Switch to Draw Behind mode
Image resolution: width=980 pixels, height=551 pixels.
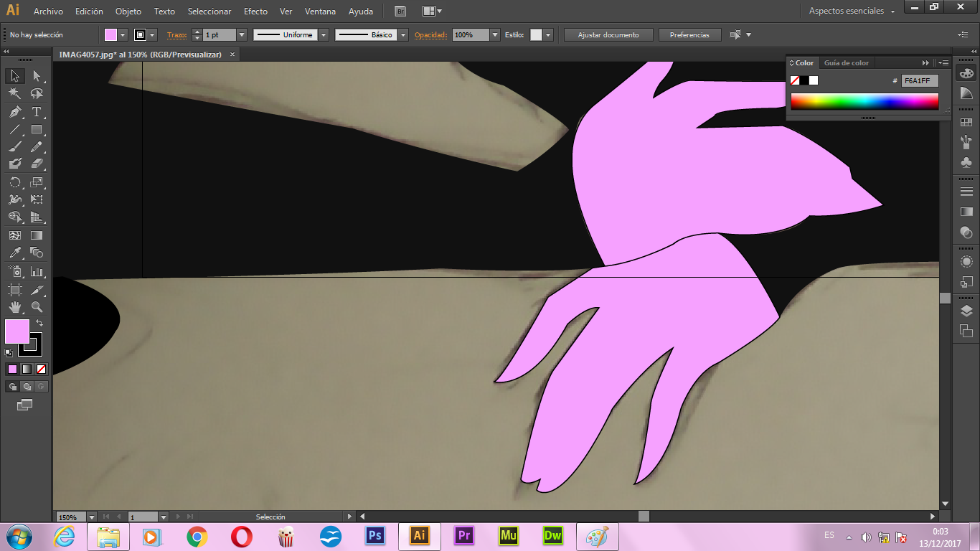(x=27, y=386)
